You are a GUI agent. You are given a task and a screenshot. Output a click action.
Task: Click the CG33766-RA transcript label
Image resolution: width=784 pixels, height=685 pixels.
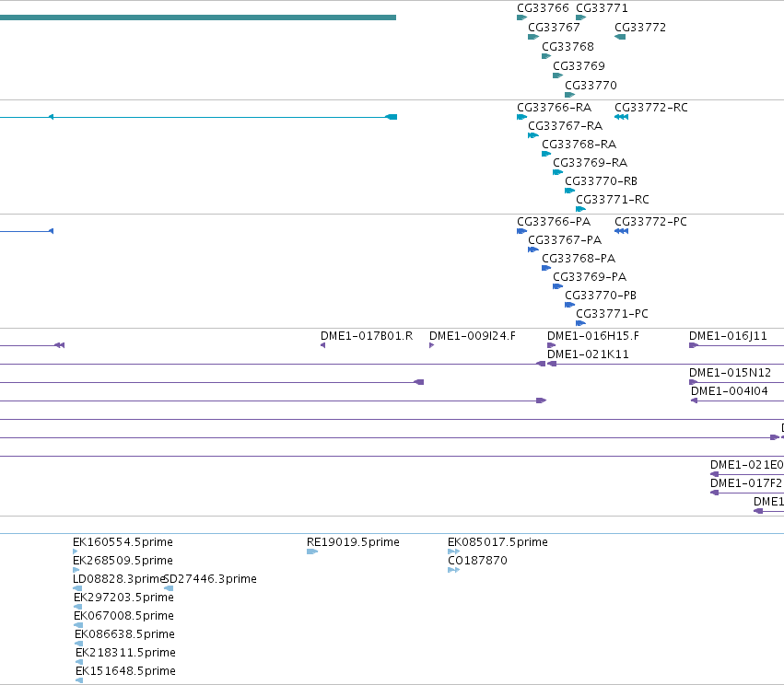(554, 108)
